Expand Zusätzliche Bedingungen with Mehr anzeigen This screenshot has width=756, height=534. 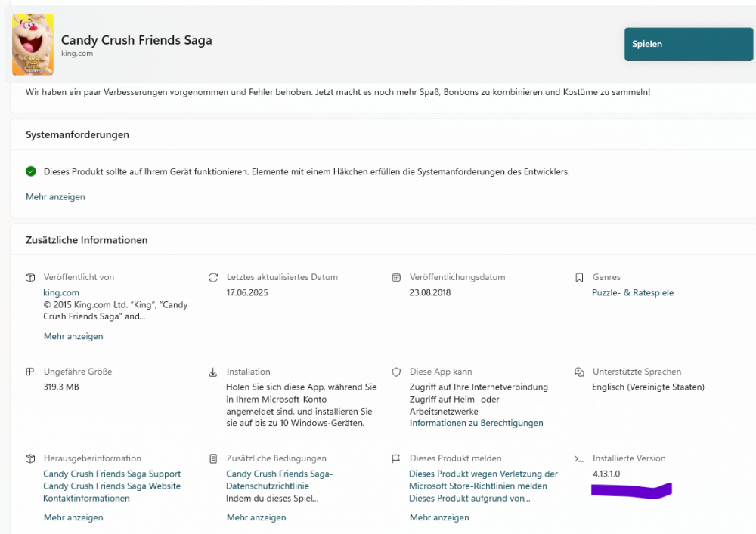pyautogui.click(x=256, y=517)
